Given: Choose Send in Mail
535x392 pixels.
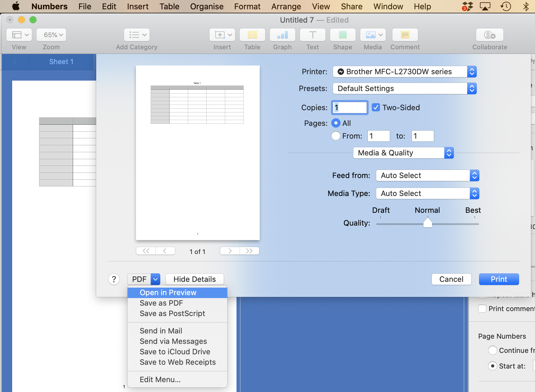Looking at the screenshot, I should [177, 331].
